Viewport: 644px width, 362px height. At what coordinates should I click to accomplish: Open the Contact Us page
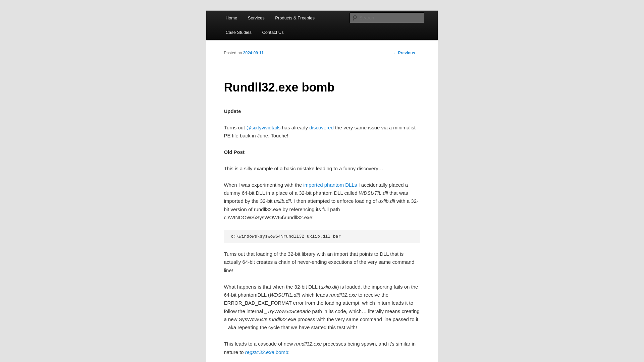click(x=273, y=32)
